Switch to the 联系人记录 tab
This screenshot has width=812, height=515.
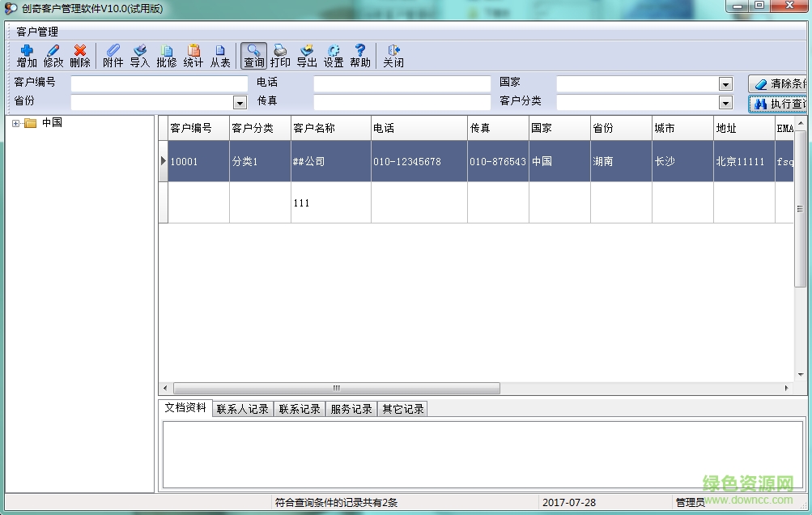pyautogui.click(x=242, y=408)
